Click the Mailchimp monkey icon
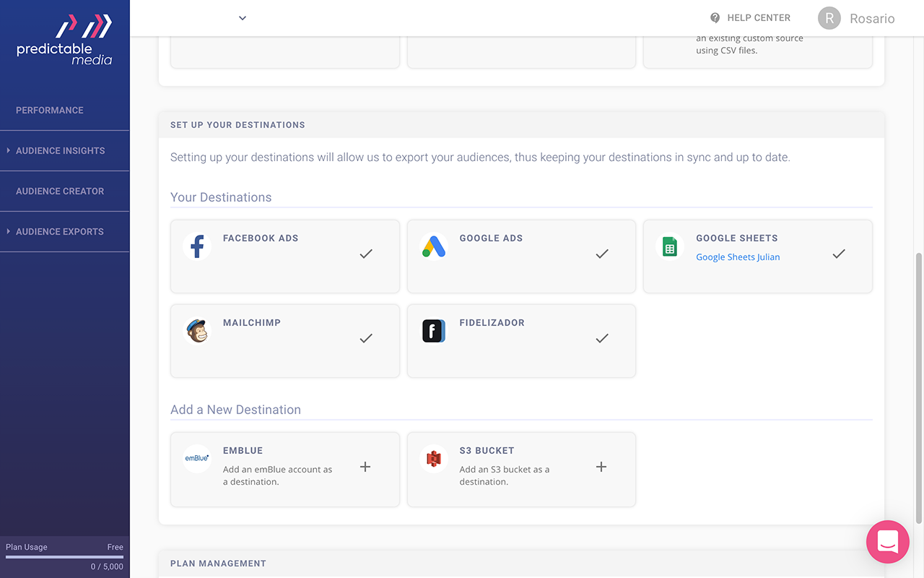Screen dimensions: 924x578 pos(197,331)
